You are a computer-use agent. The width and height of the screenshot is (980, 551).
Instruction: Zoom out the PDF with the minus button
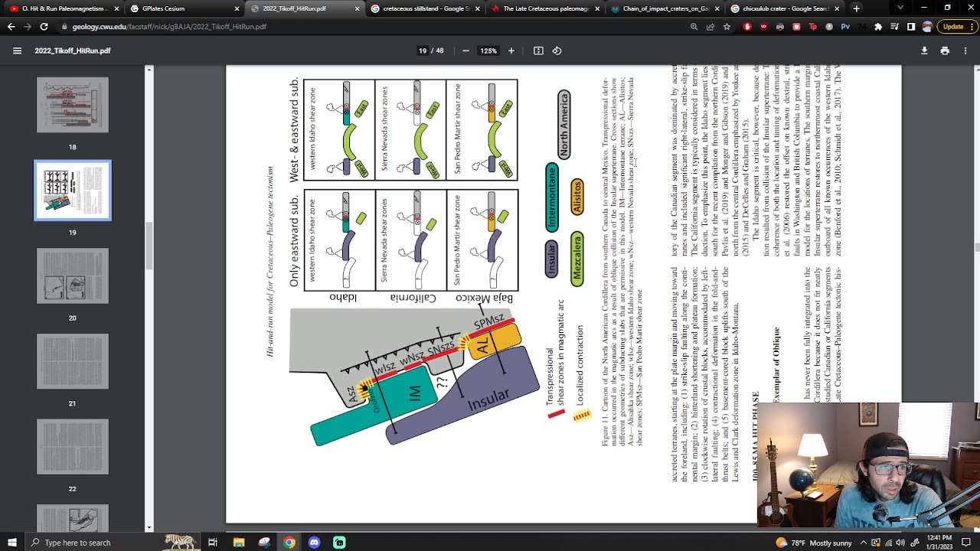(x=465, y=51)
